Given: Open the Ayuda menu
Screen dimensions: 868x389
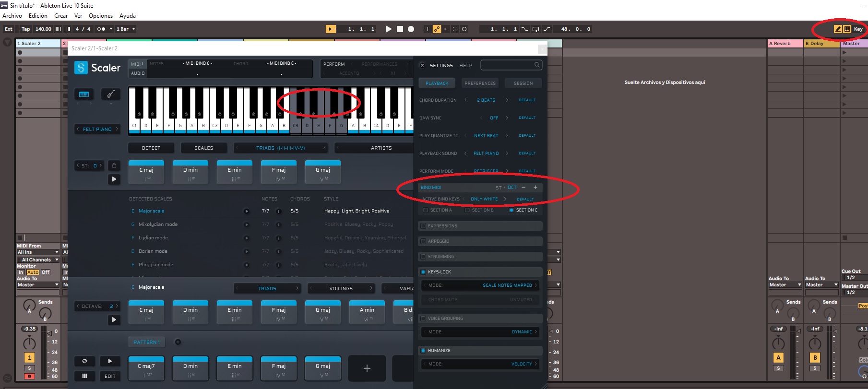Looking at the screenshot, I should pyautogui.click(x=128, y=16).
